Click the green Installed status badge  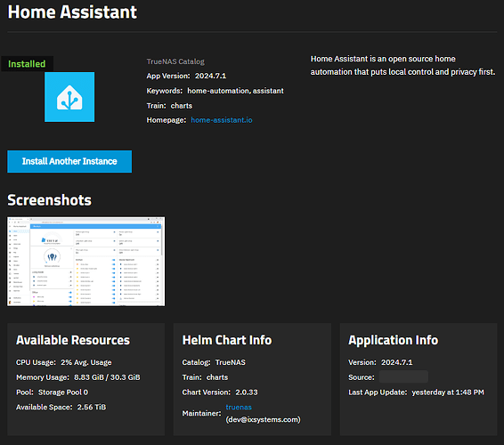pyautogui.click(x=27, y=64)
